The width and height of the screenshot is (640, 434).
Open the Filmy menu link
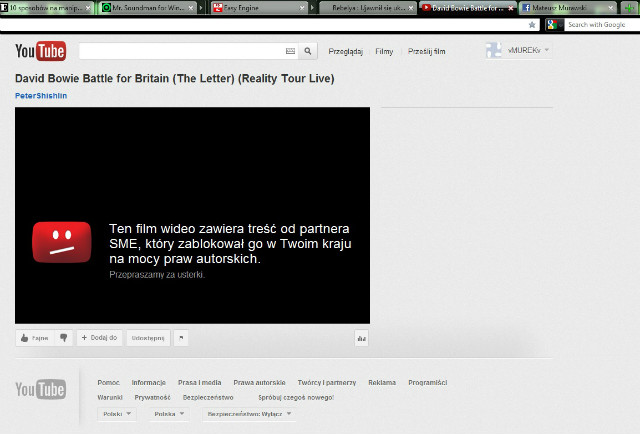(384, 51)
